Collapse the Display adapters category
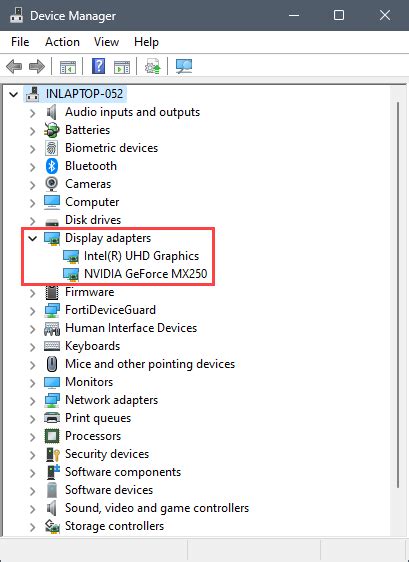 pyautogui.click(x=33, y=238)
